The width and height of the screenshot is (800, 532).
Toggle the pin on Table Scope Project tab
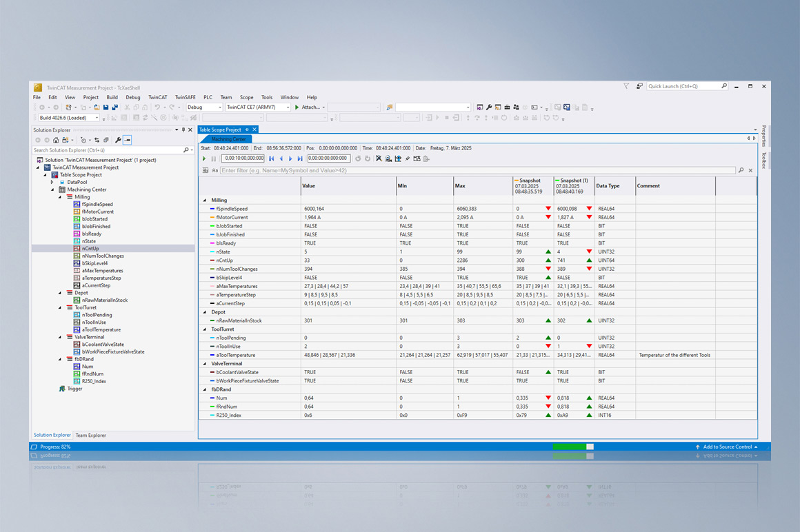pos(247,130)
